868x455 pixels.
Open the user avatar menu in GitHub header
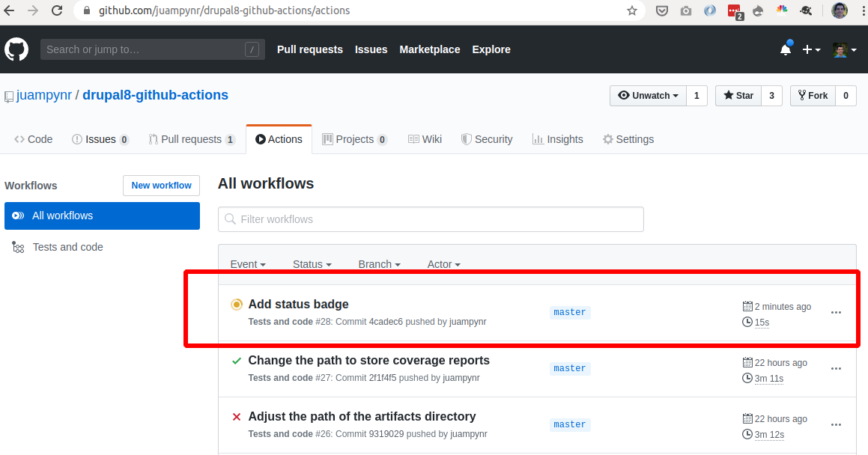(x=845, y=49)
